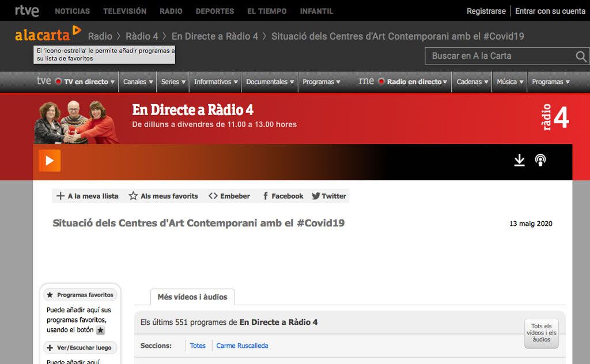Click the episode title heading text
The image size is (590, 364).
(x=198, y=223)
